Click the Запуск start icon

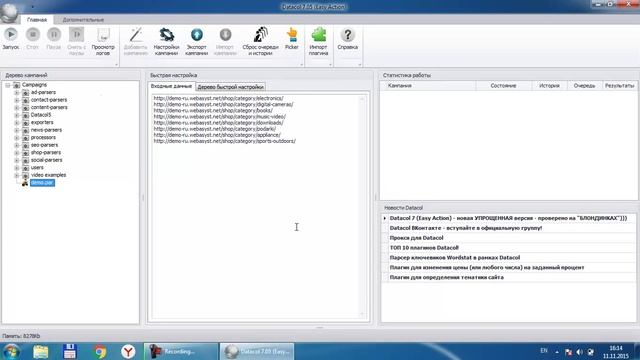(11, 35)
